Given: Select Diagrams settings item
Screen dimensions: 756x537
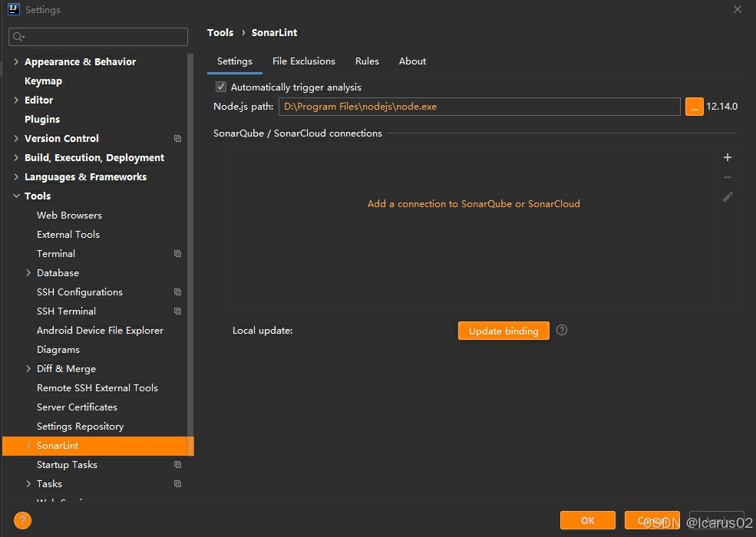Looking at the screenshot, I should 58,350.
